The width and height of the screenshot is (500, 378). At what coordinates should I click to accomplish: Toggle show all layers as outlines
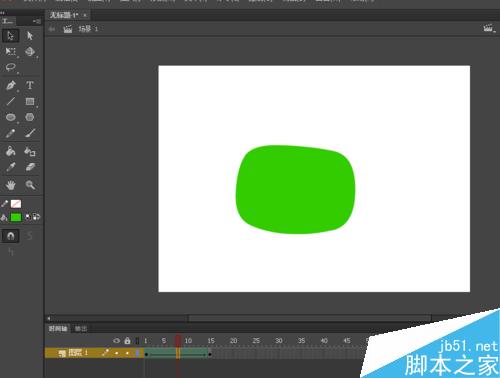tap(137, 341)
